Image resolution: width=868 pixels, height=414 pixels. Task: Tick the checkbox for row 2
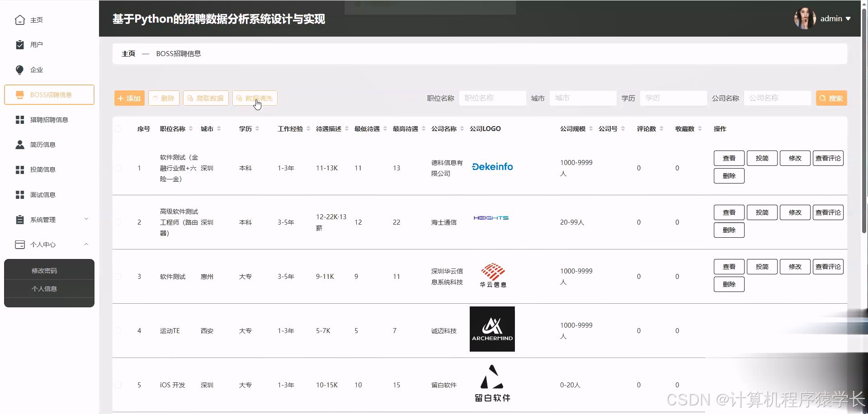click(118, 222)
